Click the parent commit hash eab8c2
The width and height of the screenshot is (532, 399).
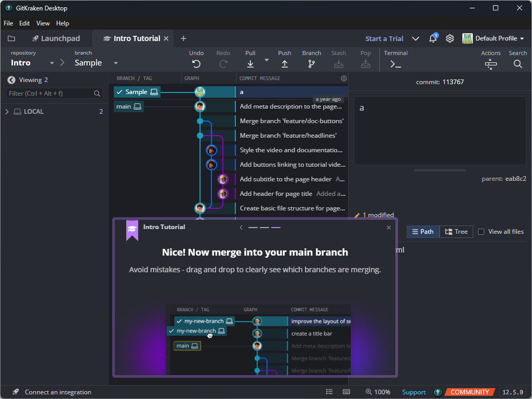(x=516, y=179)
